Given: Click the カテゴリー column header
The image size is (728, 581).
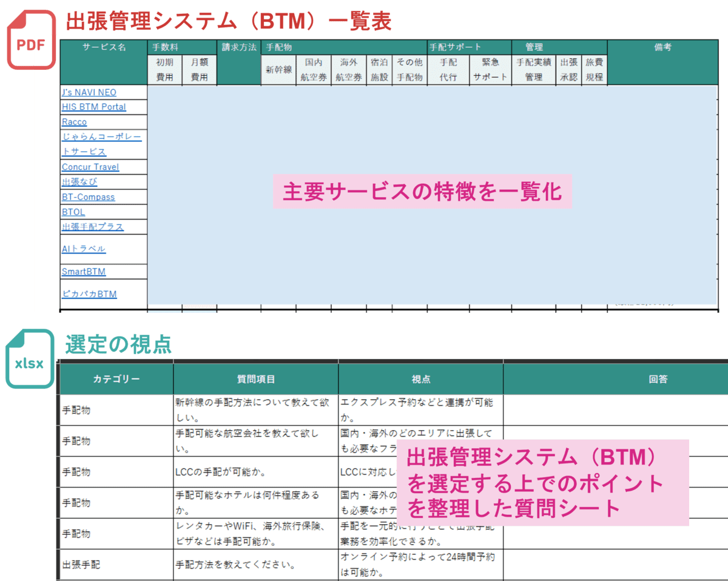Looking at the screenshot, I should point(116,379).
